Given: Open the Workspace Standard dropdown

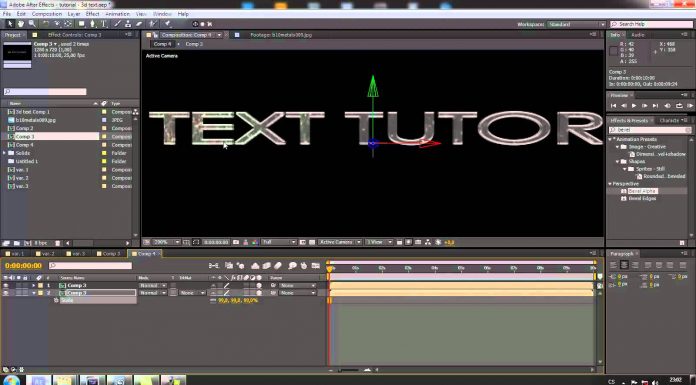Looking at the screenshot, I should (x=577, y=24).
